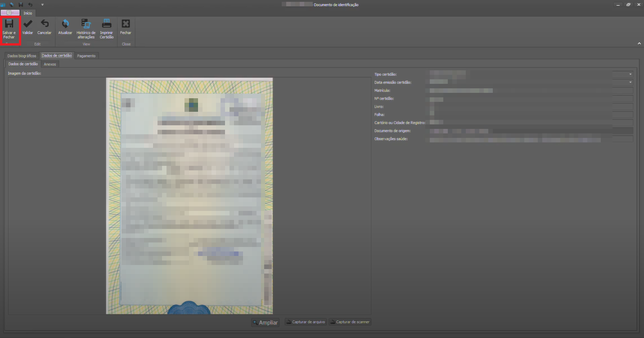Collapse the ribbon with the chevron

coord(639,43)
